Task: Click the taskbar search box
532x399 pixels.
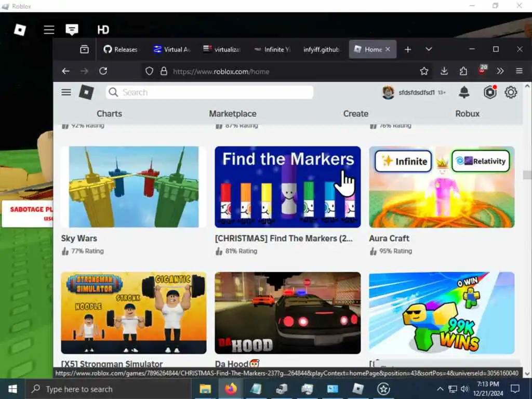Action: tap(108, 389)
